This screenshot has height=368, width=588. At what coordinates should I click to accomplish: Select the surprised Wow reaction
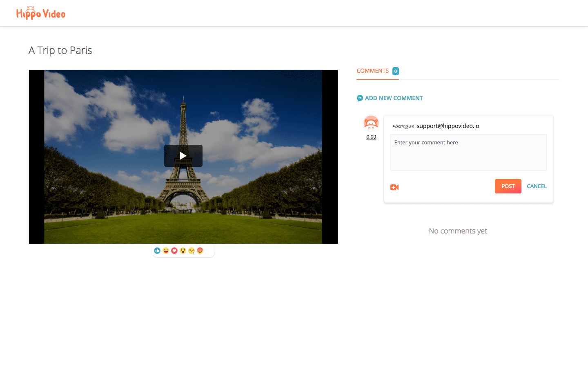coord(183,250)
